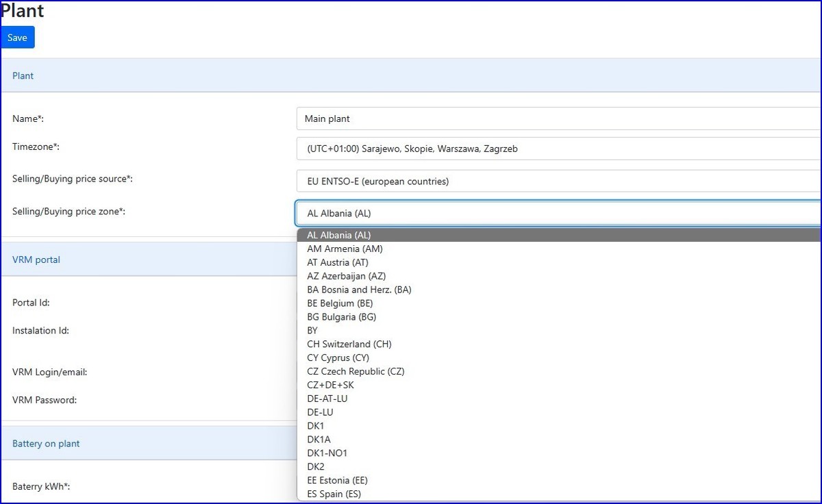Select ES Spain (ES) zone
822x504 pixels.
click(x=334, y=494)
